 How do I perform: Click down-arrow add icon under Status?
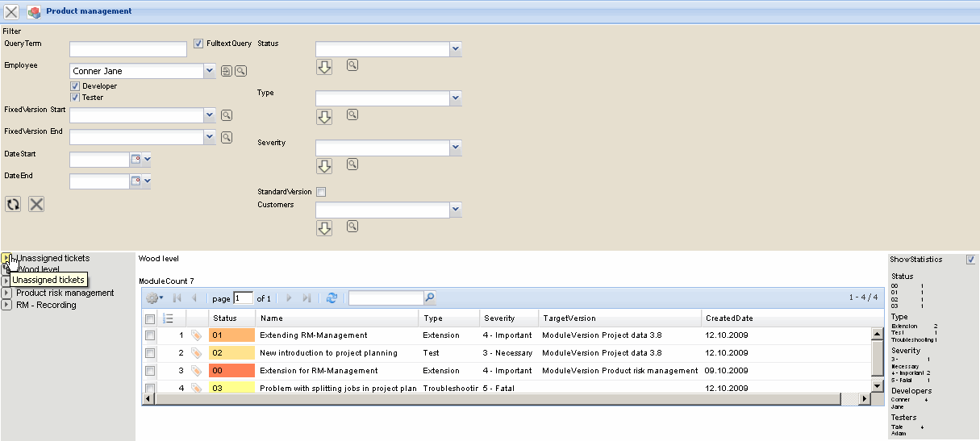(324, 67)
